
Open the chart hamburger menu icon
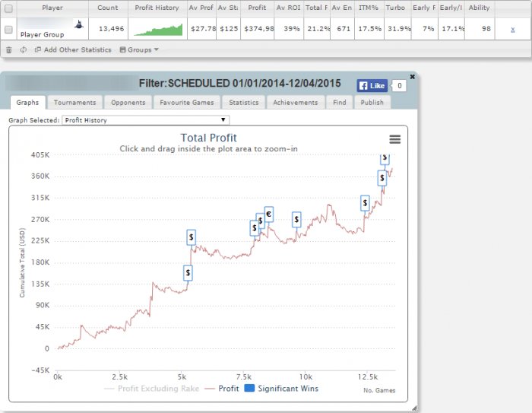click(394, 139)
